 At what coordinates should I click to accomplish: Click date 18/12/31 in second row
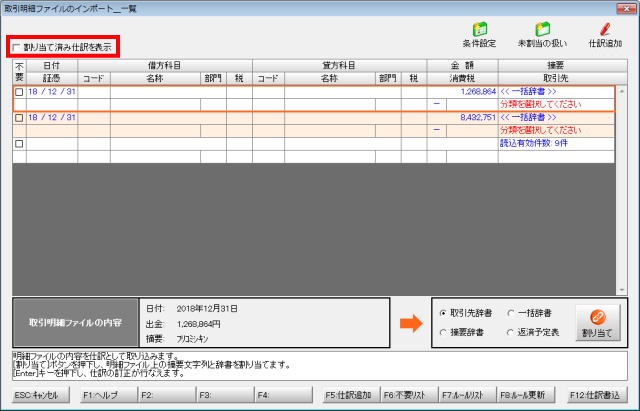pyautogui.click(x=52, y=118)
